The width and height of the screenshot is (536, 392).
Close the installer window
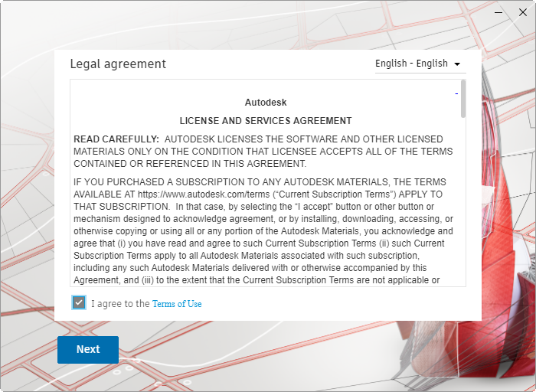523,12
